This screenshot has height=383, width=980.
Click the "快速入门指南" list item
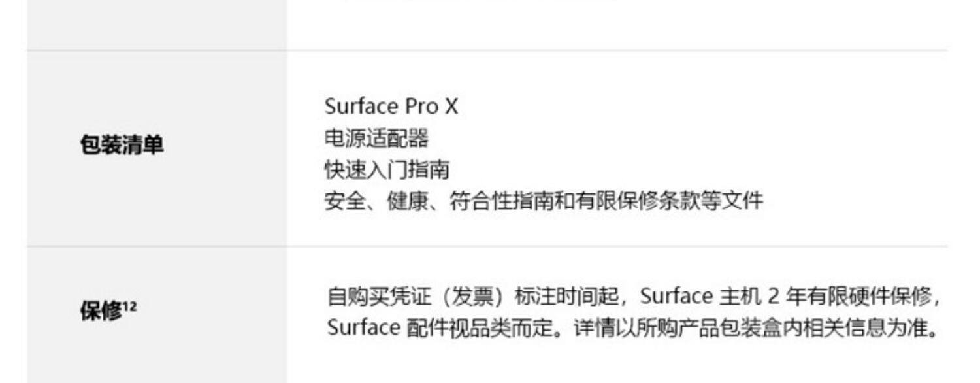click(387, 170)
